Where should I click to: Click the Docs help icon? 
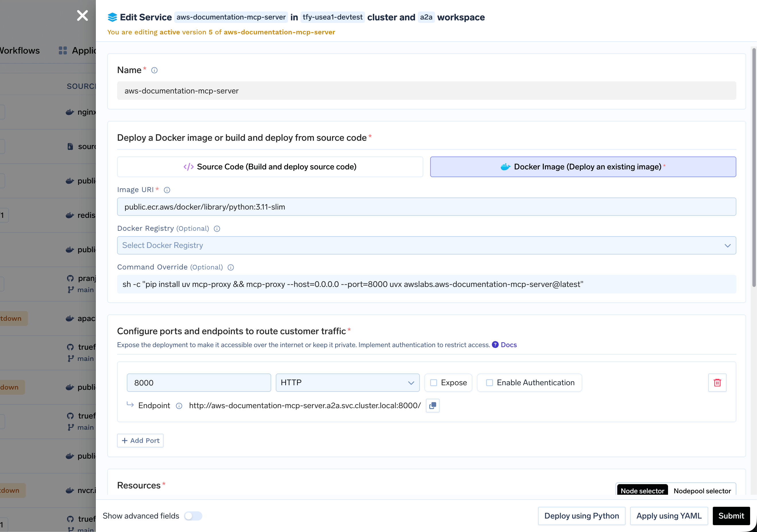(x=495, y=345)
